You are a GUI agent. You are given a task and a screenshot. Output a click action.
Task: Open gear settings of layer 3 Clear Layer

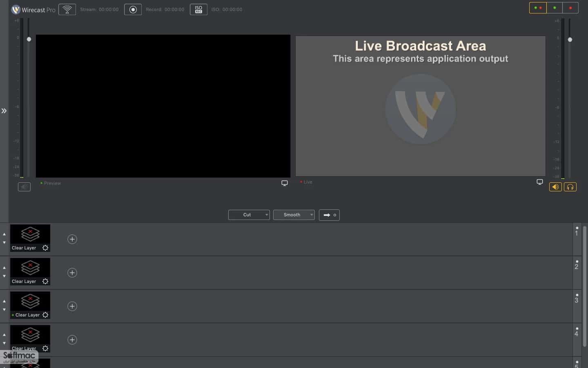coord(45,315)
